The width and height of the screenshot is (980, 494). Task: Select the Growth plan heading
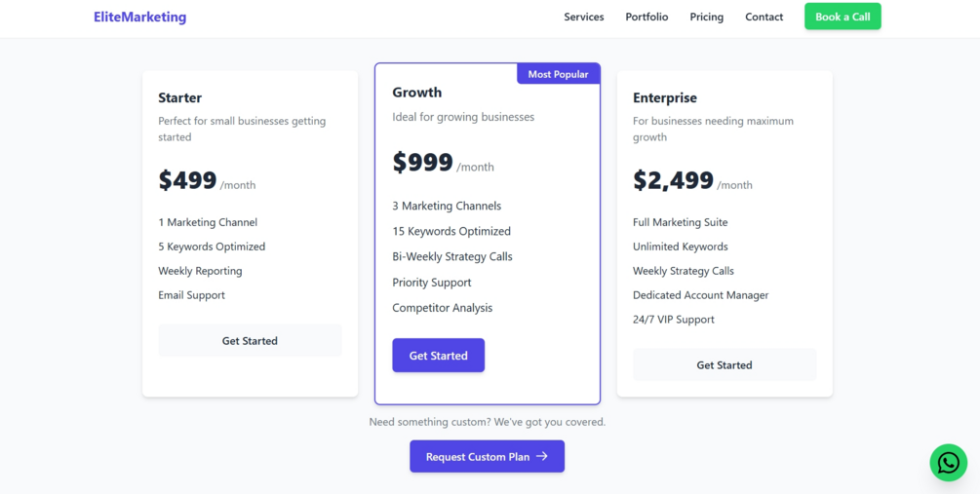(416, 93)
